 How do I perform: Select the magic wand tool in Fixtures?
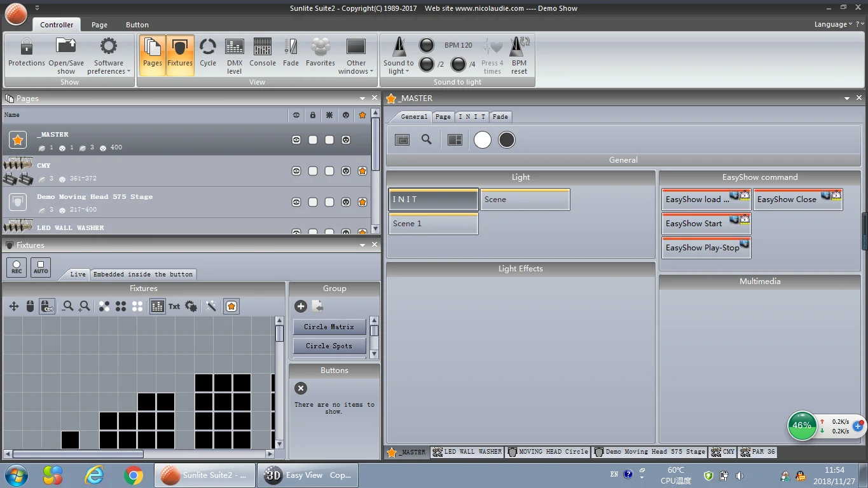tap(211, 306)
